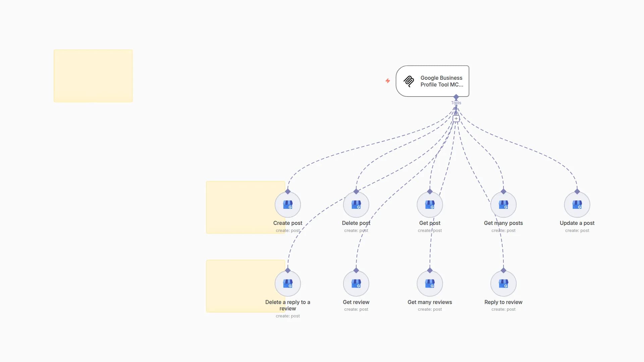Screen dimensions: 644x362
Task: Select the Get many reviews tool node
Action: (430, 283)
